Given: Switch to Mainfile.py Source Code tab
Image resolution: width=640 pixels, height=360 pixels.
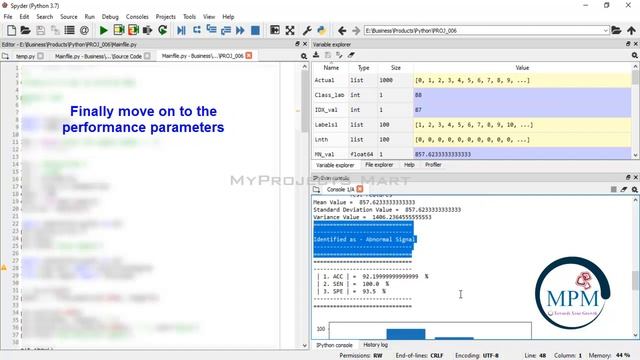Looking at the screenshot, I should click(x=98, y=56).
